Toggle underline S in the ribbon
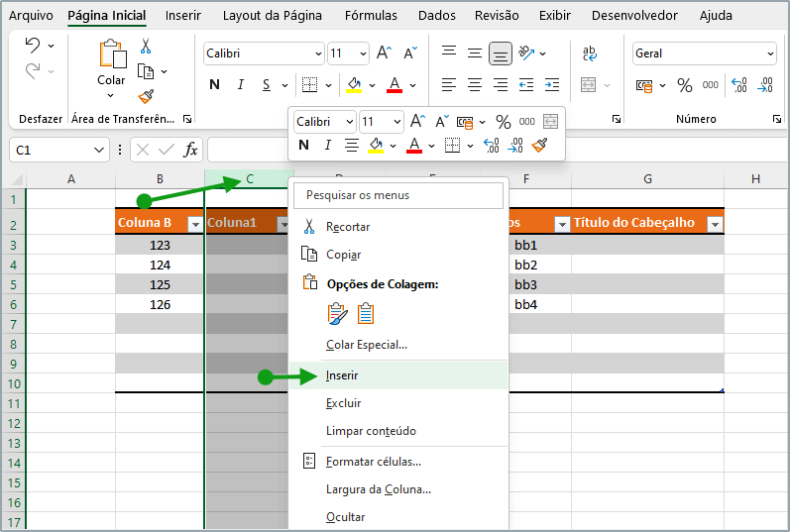This screenshot has width=790, height=532. coord(267,85)
